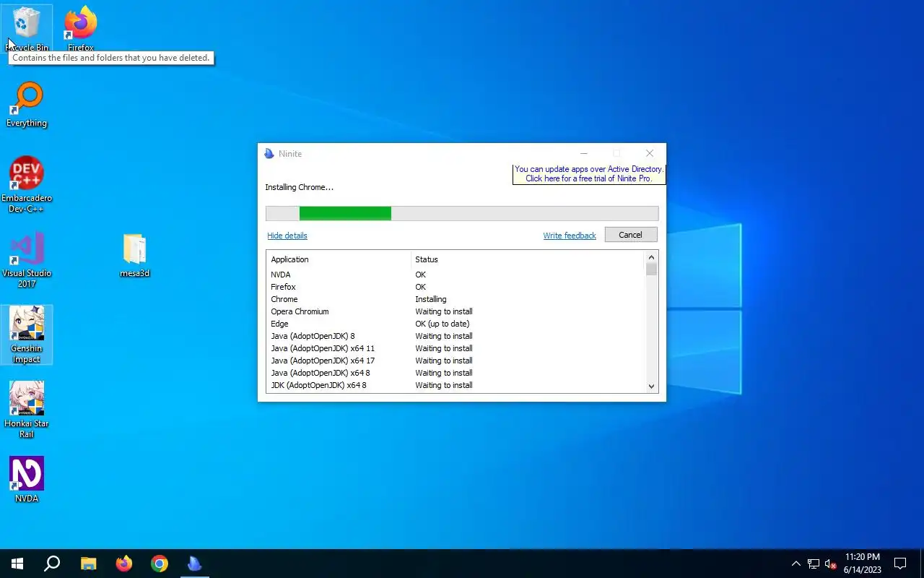
Task: Click the Status column header
Action: point(527,259)
